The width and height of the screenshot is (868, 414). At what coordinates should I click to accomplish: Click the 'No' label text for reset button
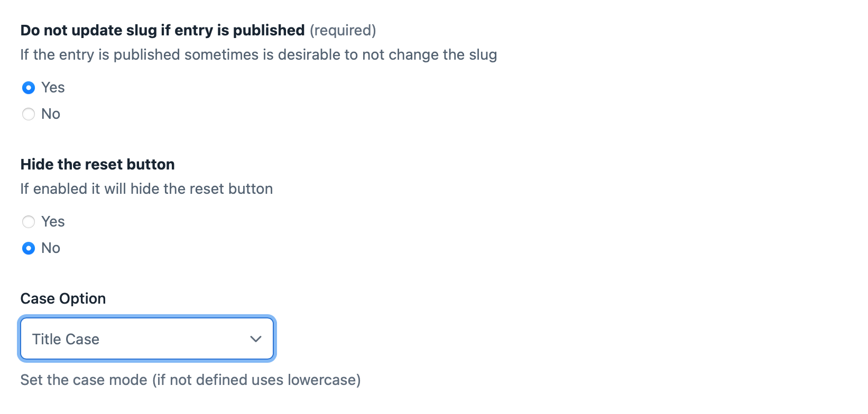[x=51, y=248]
